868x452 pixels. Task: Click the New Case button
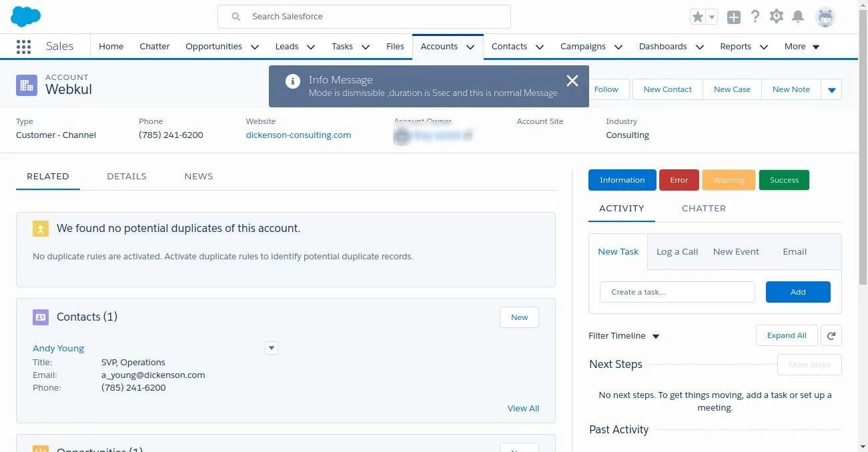[x=732, y=89]
